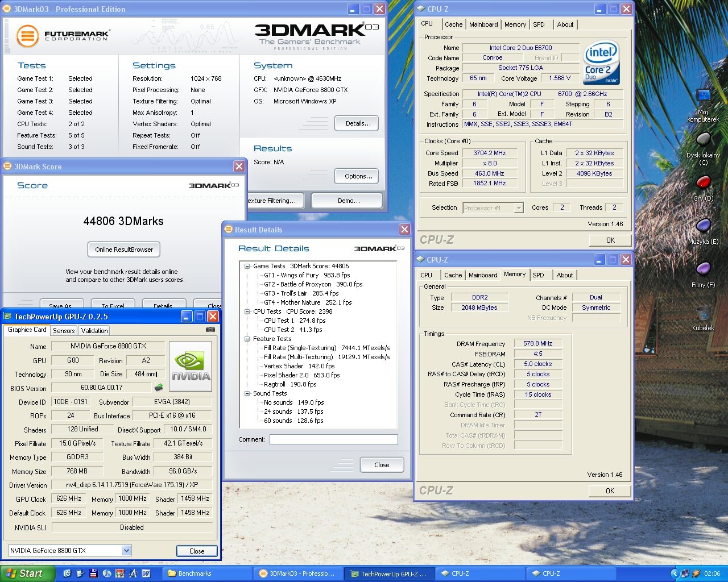Open the GPU selection dropdown in GPU-Z

[x=126, y=550]
